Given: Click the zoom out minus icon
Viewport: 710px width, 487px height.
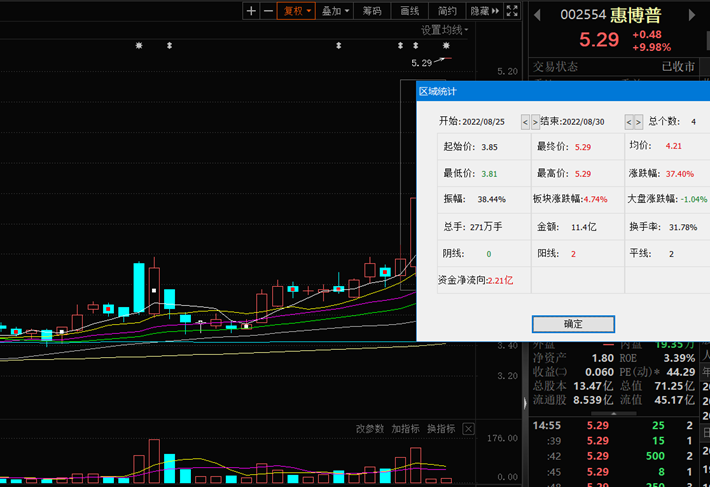Looking at the screenshot, I should (267, 11).
